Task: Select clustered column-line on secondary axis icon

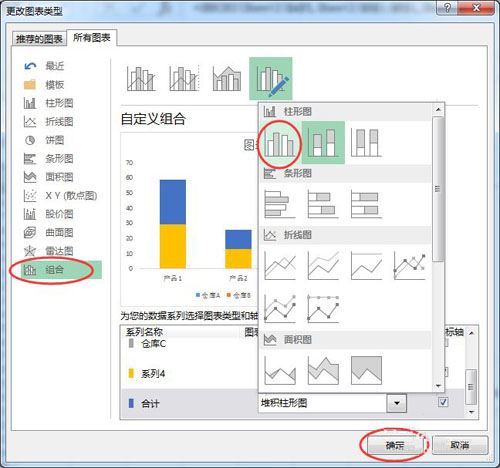Action: [x=184, y=79]
